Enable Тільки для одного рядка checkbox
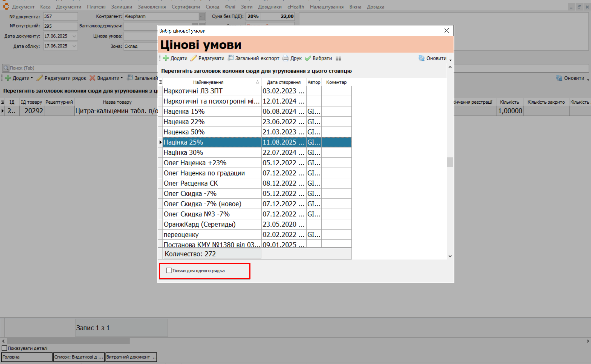Image resolution: width=591 pixels, height=364 pixels. [x=169, y=270]
